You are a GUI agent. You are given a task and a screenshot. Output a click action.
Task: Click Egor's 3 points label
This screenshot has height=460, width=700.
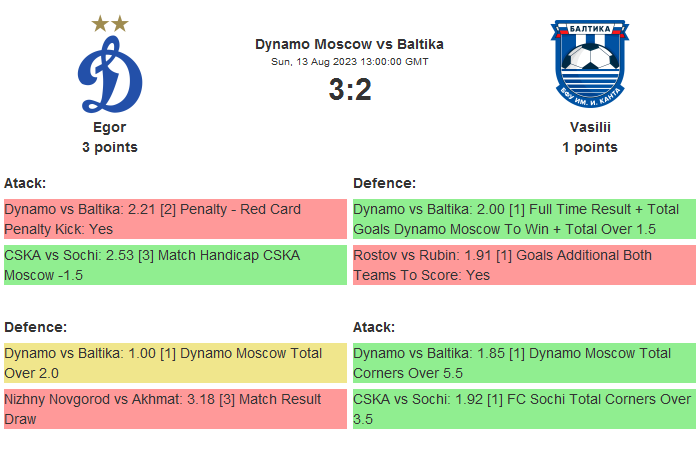pyautogui.click(x=109, y=147)
